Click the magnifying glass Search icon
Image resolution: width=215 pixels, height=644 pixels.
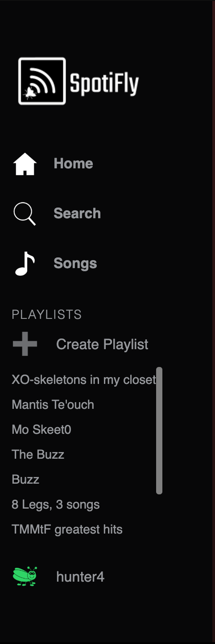pos(25,214)
